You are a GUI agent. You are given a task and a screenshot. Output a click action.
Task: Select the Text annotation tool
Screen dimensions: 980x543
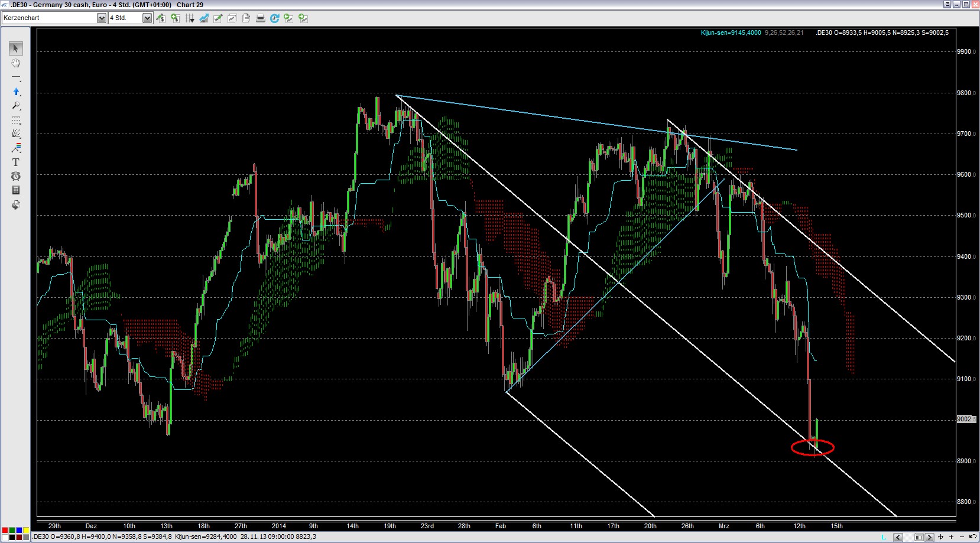pyautogui.click(x=16, y=162)
